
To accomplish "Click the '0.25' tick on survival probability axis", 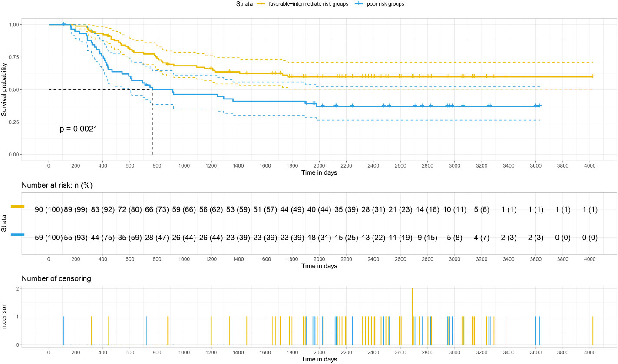I will click(x=13, y=122).
